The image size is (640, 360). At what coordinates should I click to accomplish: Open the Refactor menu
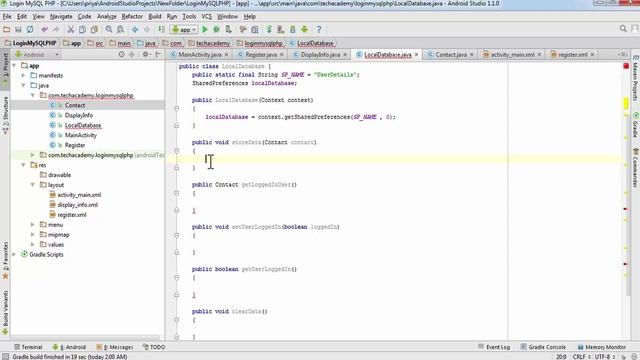(132, 17)
